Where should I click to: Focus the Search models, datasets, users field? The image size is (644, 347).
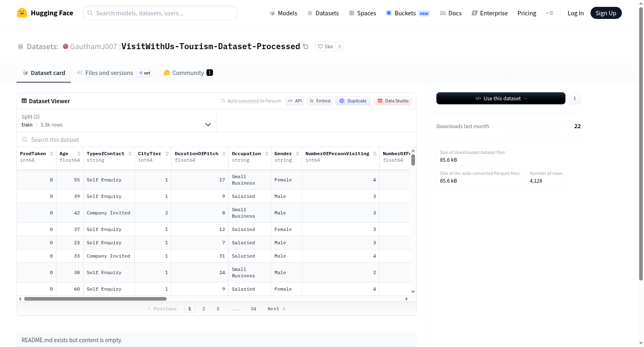point(160,13)
